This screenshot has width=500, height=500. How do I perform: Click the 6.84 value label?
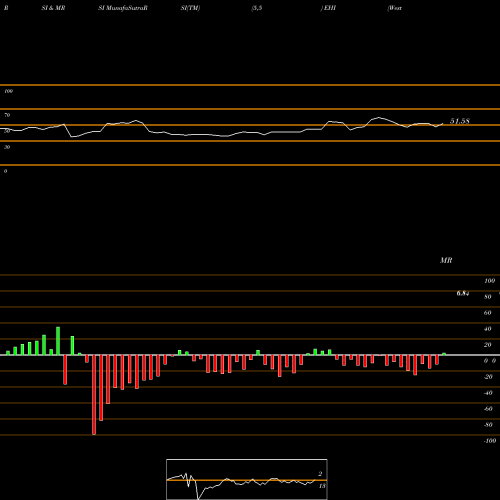(x=463, y=293)
